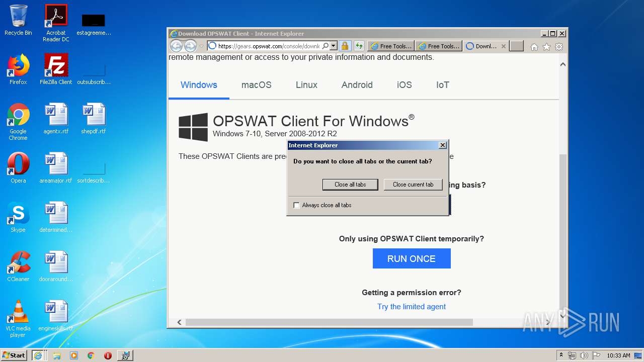
Task: Click the volume speaker tray icon
Action: (584, 355)
